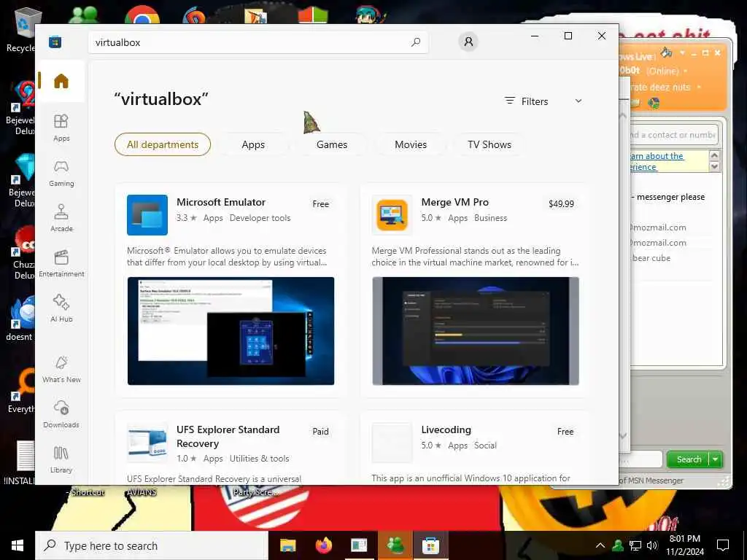Go to the Store Home sidebar icon
Screen dimensions: 747x560
pyautogui.click(x=61, y=81)
